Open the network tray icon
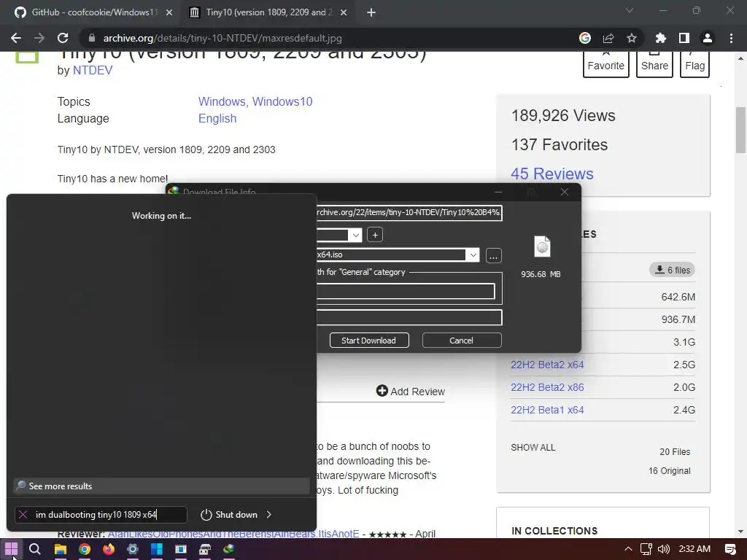Image resolution: width=747 pixels, height=560 pixels. tap(646, 549)
